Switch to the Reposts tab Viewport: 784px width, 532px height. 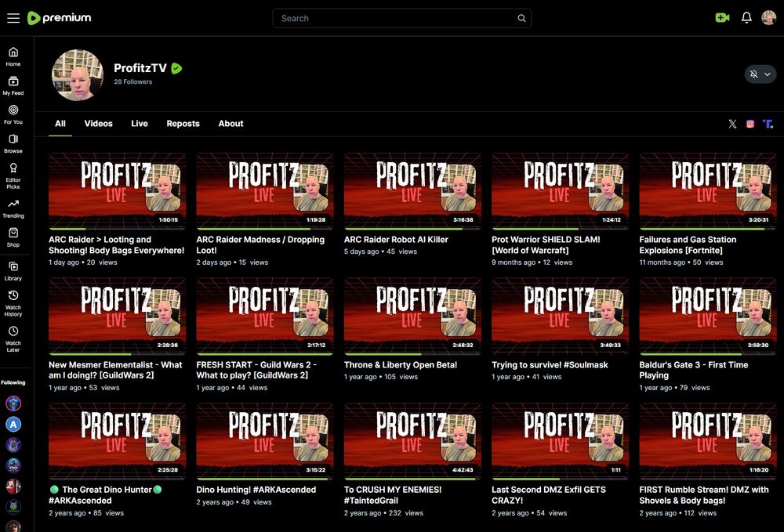coord(183,123)
